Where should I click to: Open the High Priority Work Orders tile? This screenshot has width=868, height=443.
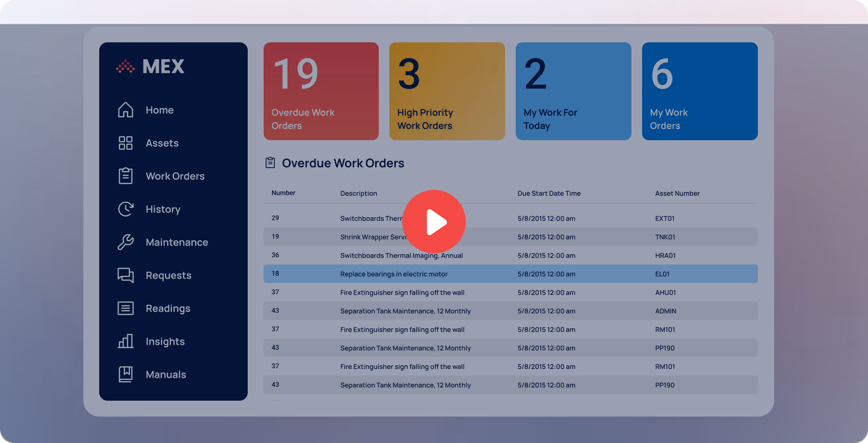tap(447, 91)
